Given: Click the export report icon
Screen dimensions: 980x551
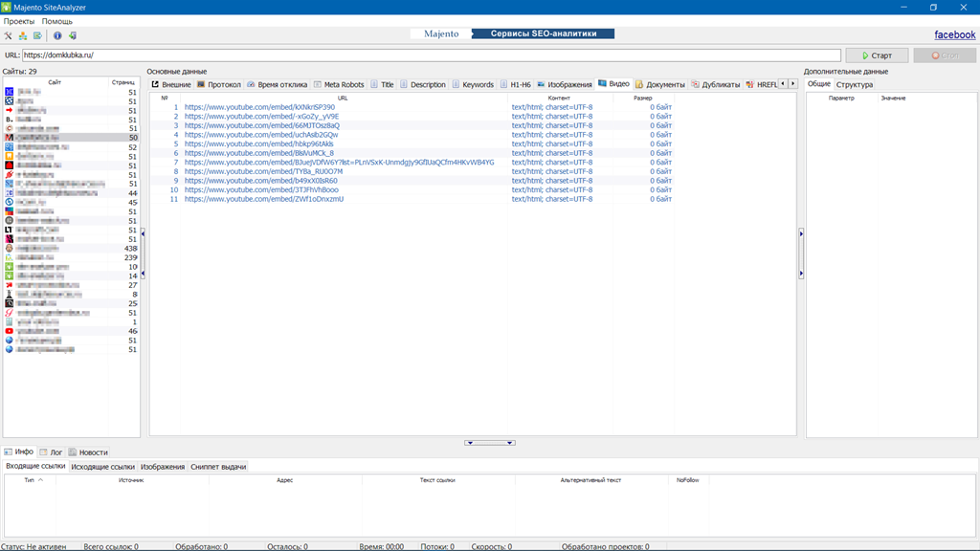Looking at the screenshot, I should coord(36,35).
